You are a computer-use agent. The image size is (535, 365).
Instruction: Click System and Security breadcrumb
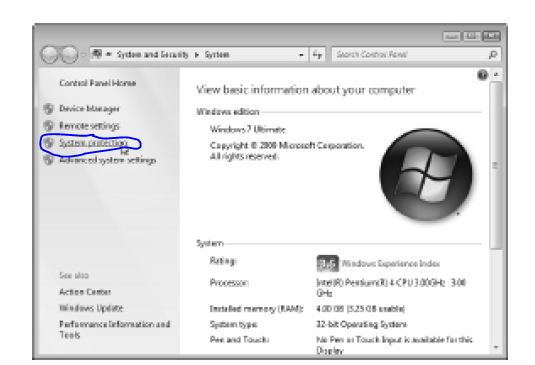point(153,55)
